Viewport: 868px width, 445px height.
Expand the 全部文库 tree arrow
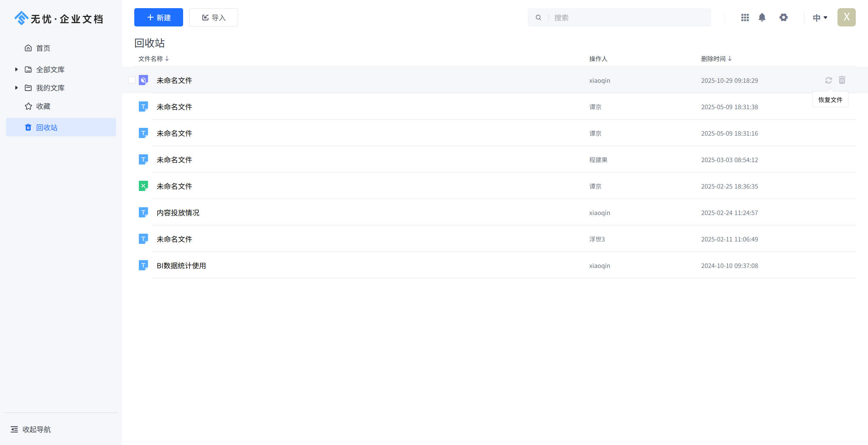coord(16,70)
